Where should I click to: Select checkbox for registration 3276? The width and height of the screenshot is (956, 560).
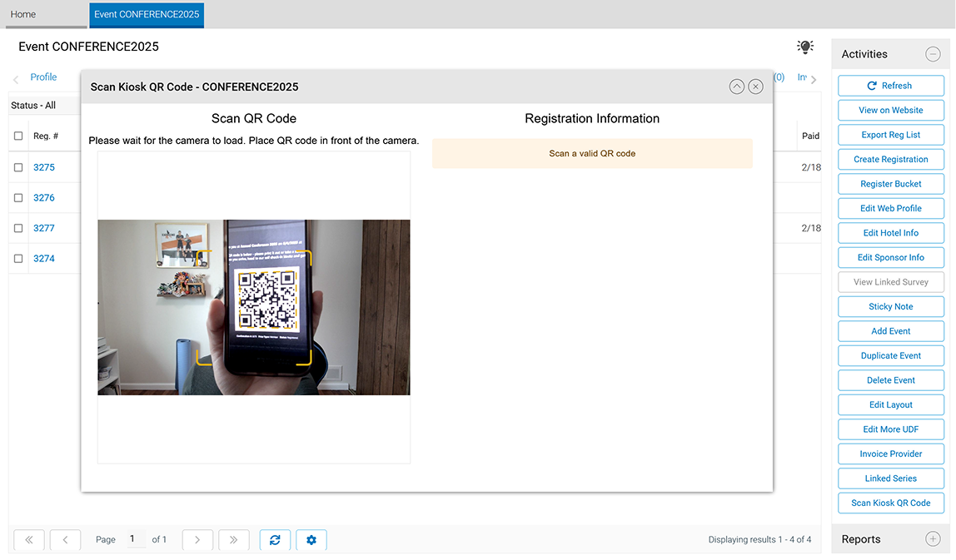click(18, 197)
